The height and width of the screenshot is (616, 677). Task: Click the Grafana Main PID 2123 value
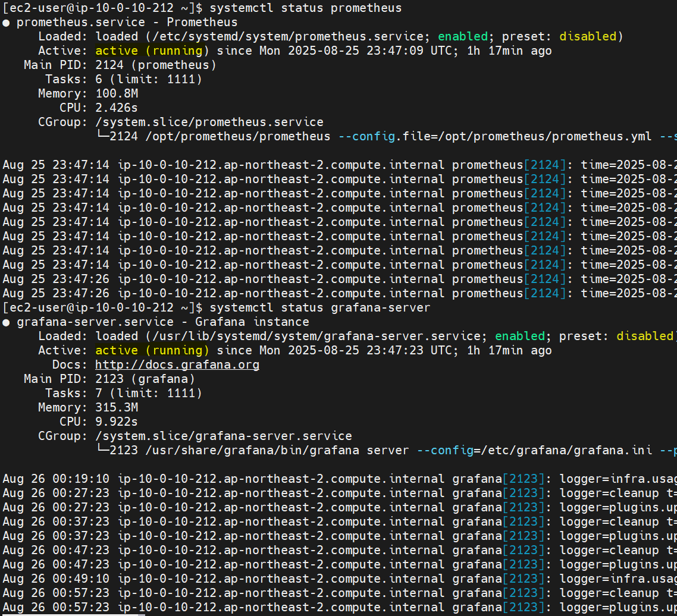(x=109, y=379)
